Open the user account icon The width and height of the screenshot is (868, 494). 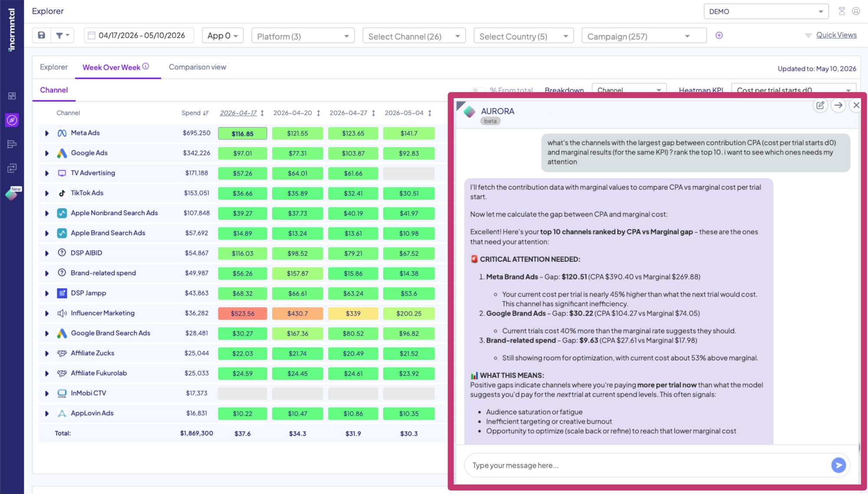coord(856,11)
